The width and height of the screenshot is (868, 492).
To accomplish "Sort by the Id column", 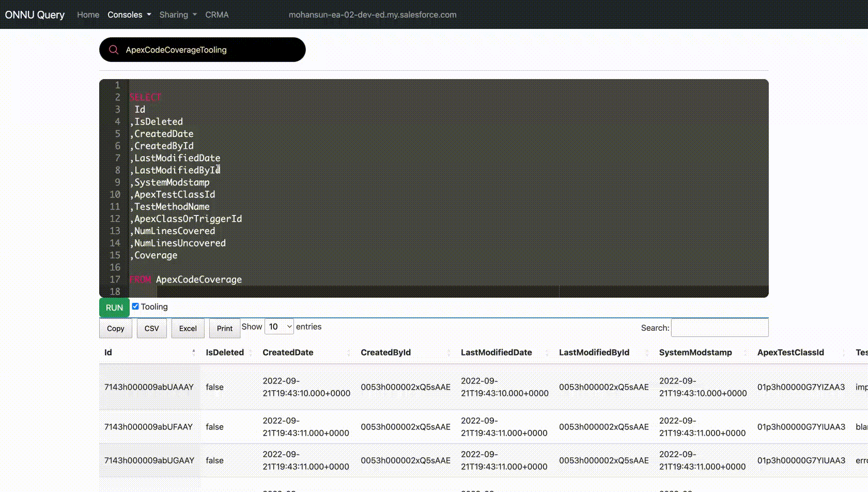I will coord(150,352).
